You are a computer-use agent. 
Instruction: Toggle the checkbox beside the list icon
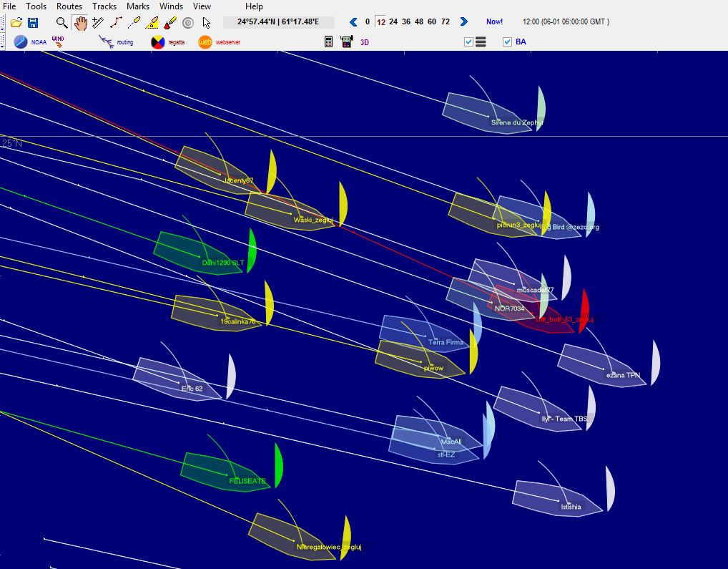point(469,42)
